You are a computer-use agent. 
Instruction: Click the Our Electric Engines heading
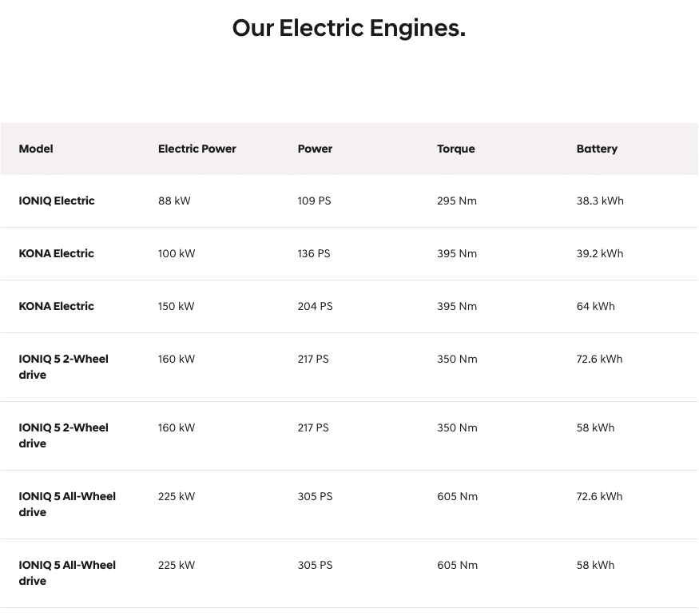tap(349, 28)
